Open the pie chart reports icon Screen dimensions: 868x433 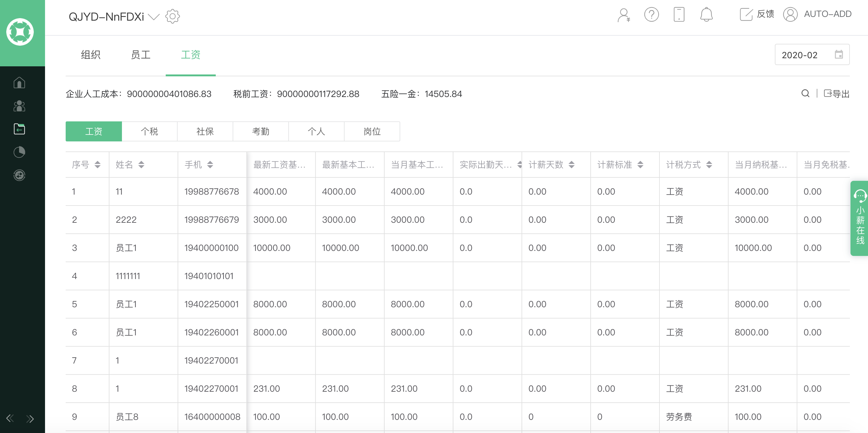(x=19, y=152)
